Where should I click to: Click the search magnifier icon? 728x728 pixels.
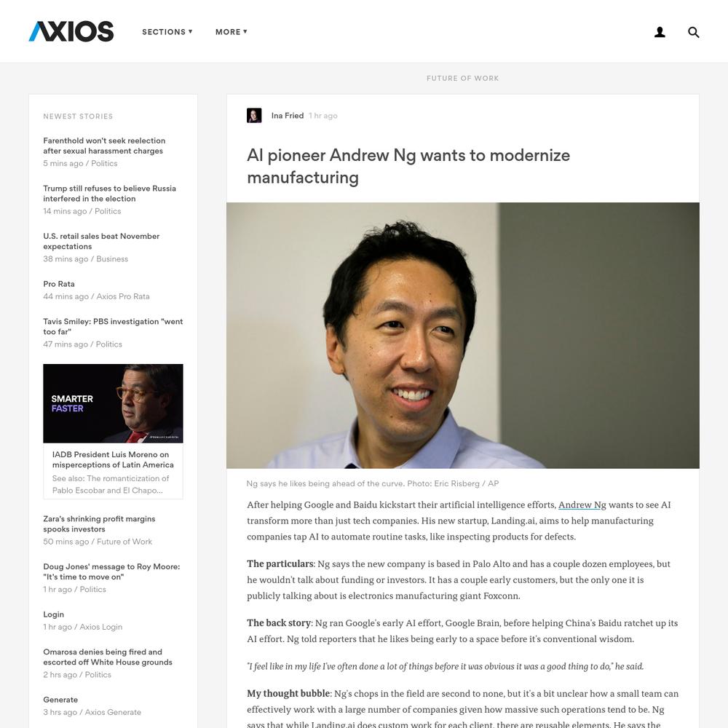pyautogui.click(x=693, y=32)
